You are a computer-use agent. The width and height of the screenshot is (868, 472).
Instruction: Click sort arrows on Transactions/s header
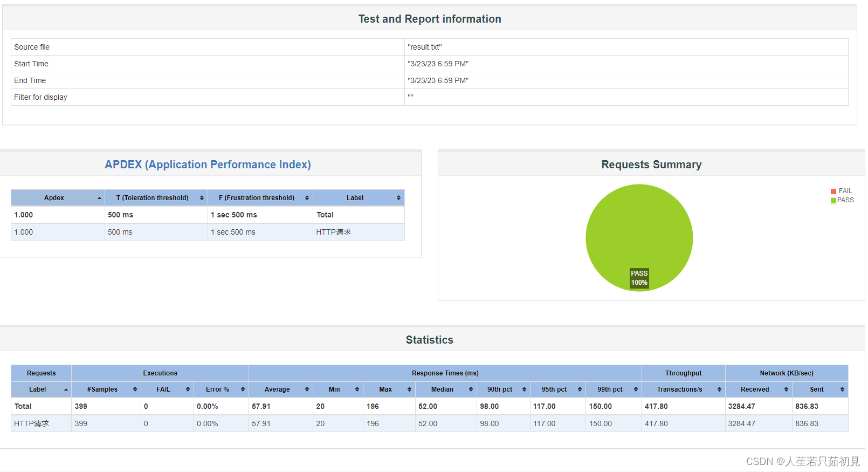719,389
